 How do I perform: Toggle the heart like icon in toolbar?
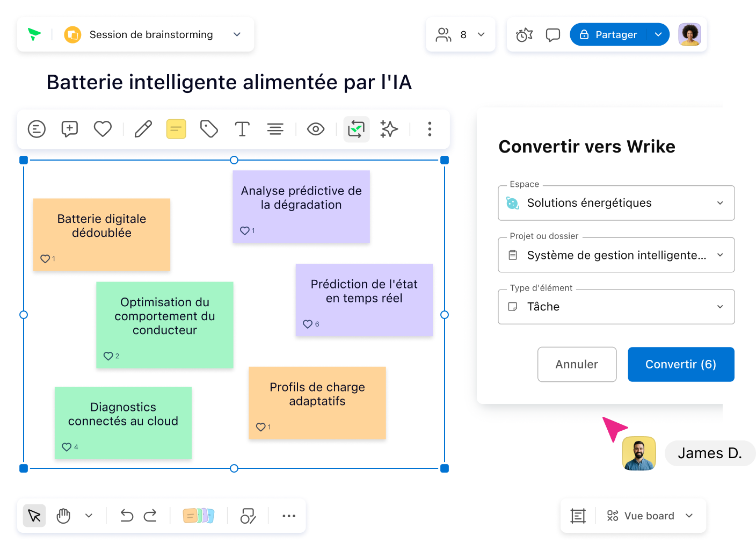[x=103, y=129]
